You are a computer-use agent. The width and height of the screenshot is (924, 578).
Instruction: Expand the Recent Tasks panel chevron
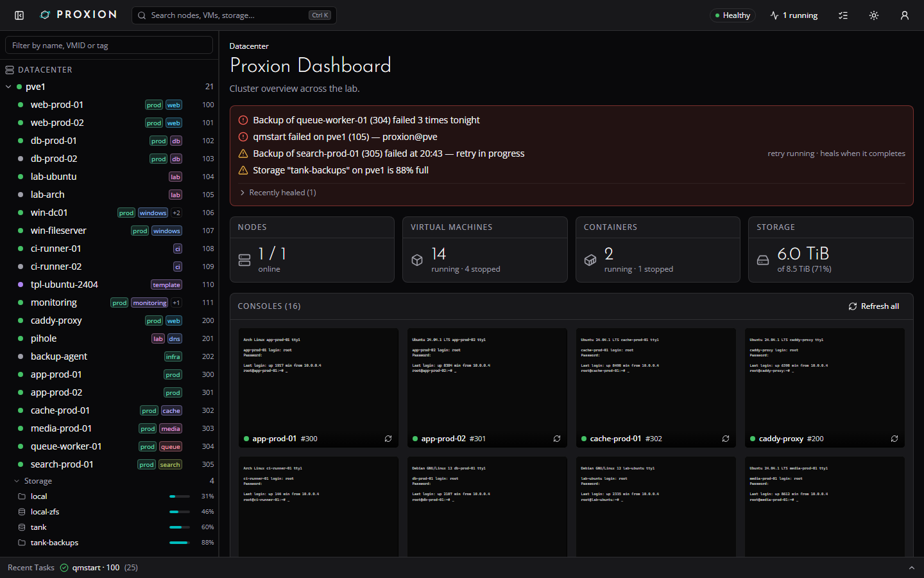911,568
